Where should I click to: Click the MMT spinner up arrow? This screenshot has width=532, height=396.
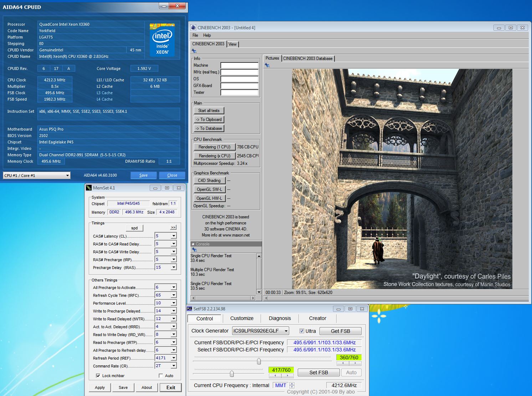click(x=292, y=384)
